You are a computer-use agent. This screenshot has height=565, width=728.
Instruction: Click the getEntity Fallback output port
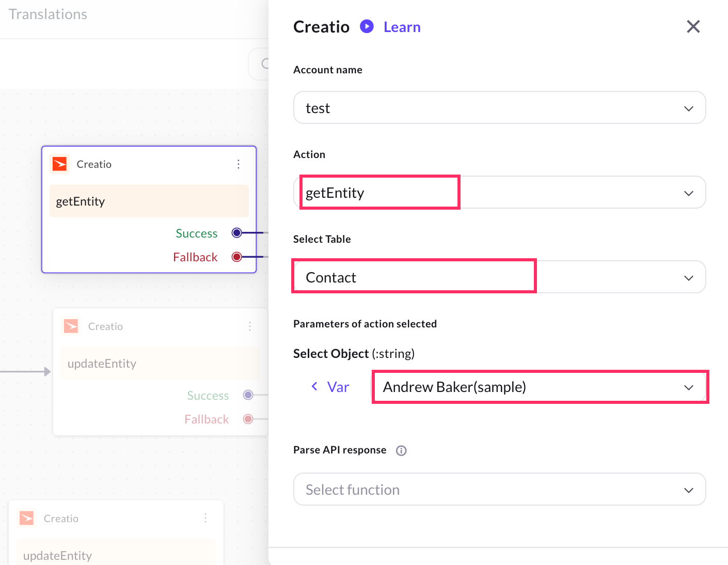236,257
